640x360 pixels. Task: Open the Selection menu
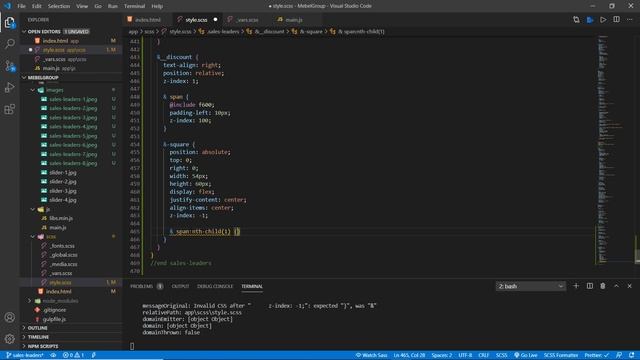[x=59, y=6]
